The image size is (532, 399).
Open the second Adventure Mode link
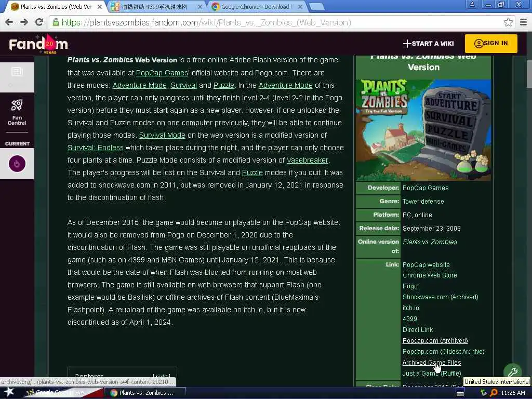(285, 86)
